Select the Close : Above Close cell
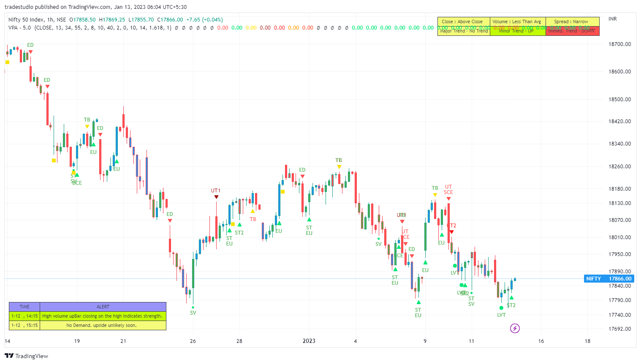The height and width of the screenshot is (364, 641). point(464,22)
